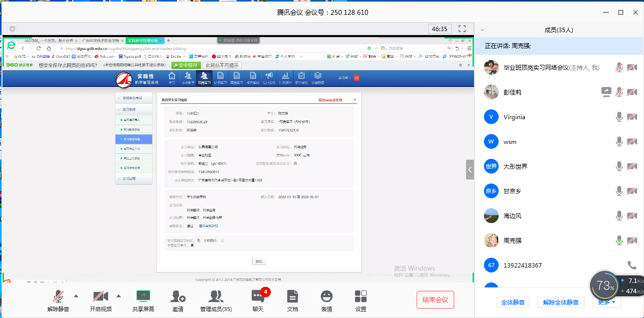Open the 文档 documents icon
This screenshot has height=318, width=644.
(x=293, y=301)
